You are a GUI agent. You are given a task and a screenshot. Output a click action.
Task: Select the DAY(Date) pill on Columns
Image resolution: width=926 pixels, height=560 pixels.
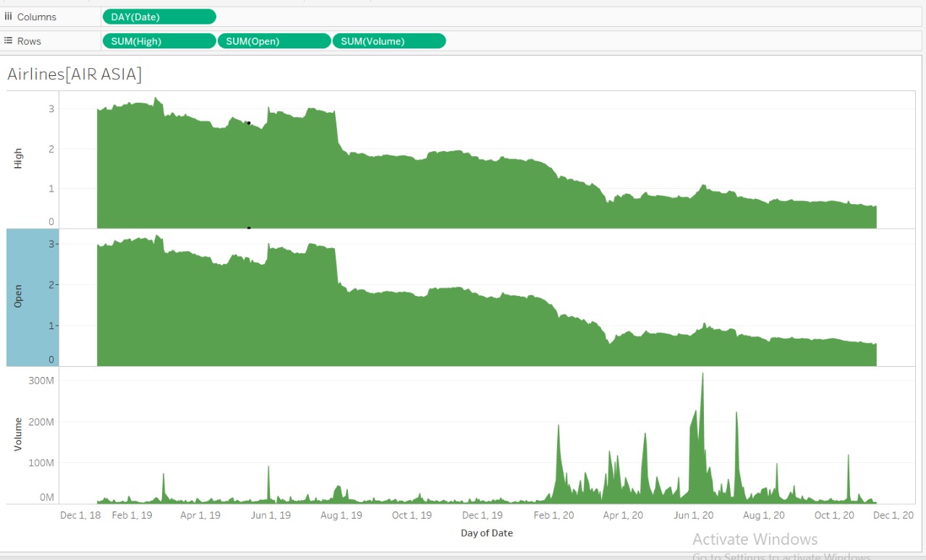coord(159,17)
